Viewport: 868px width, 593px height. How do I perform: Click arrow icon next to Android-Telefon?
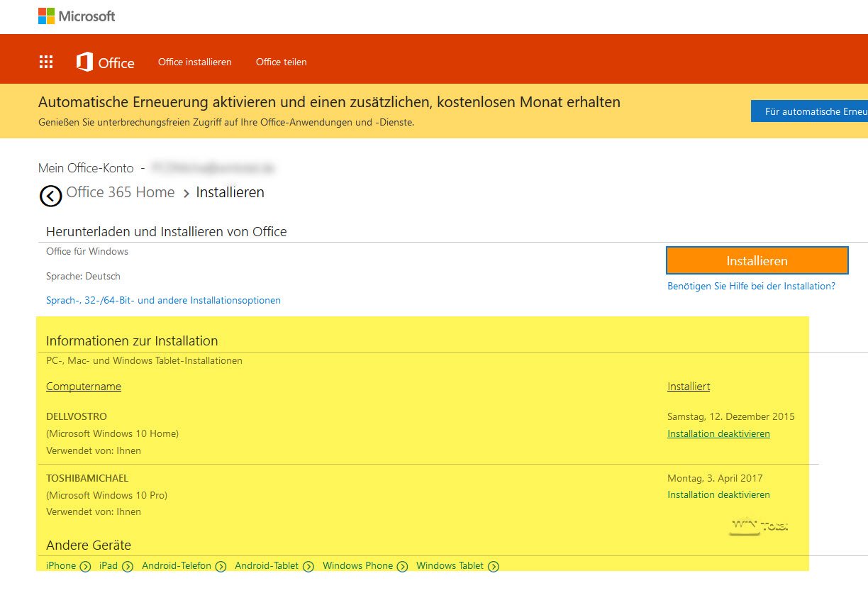(x=221, y=566)
